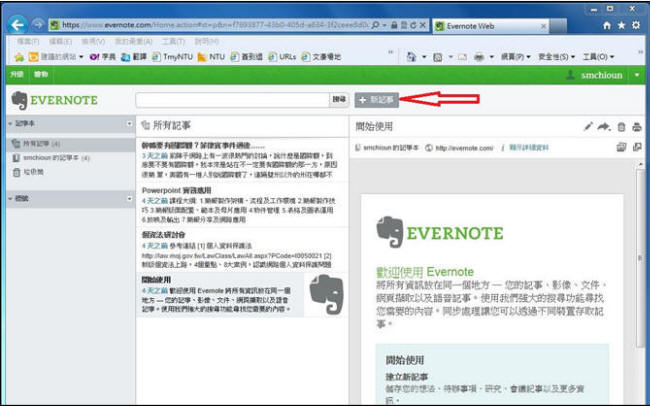Select All Notes (4) in sidebar
The width and height of the screenshot is (650, 406).
click(70, 143)
